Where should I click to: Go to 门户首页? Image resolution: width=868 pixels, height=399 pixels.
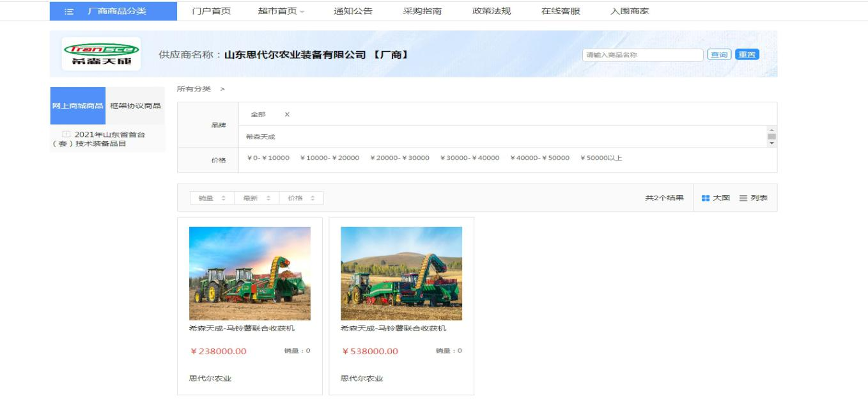211,11
